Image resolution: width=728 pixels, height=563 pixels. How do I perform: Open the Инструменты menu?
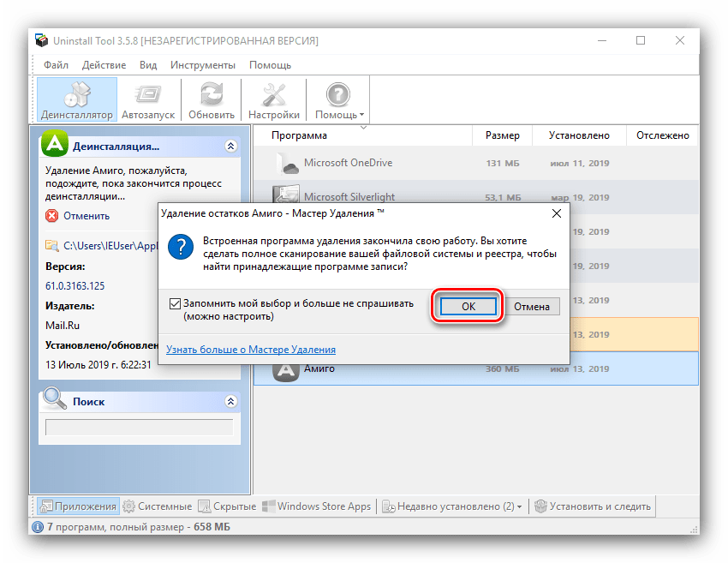pos(202,65)
